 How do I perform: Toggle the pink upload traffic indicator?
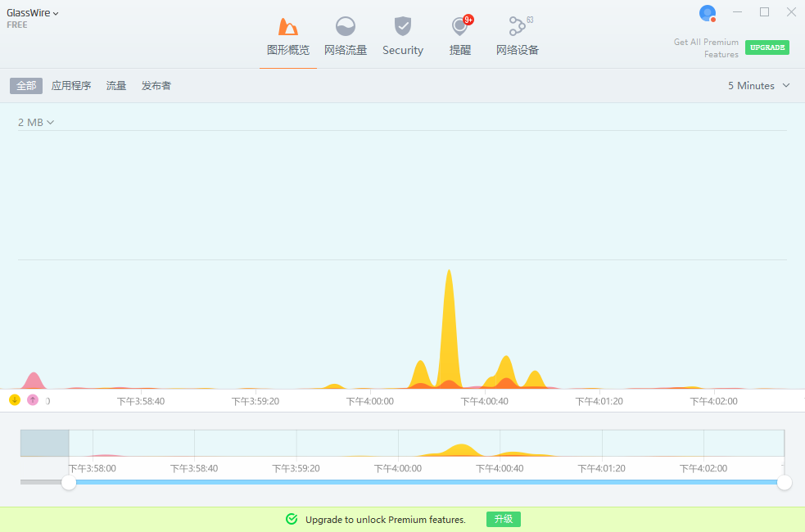click(33, 400)
